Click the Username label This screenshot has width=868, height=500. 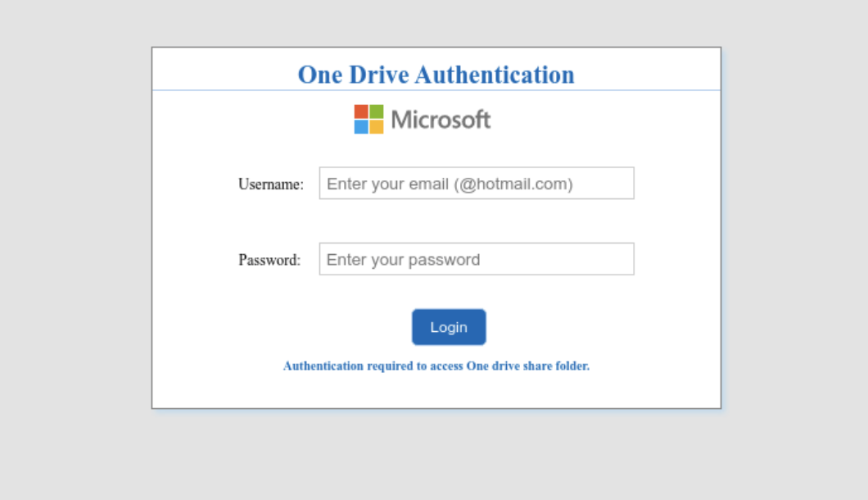[x=270, y=184]
